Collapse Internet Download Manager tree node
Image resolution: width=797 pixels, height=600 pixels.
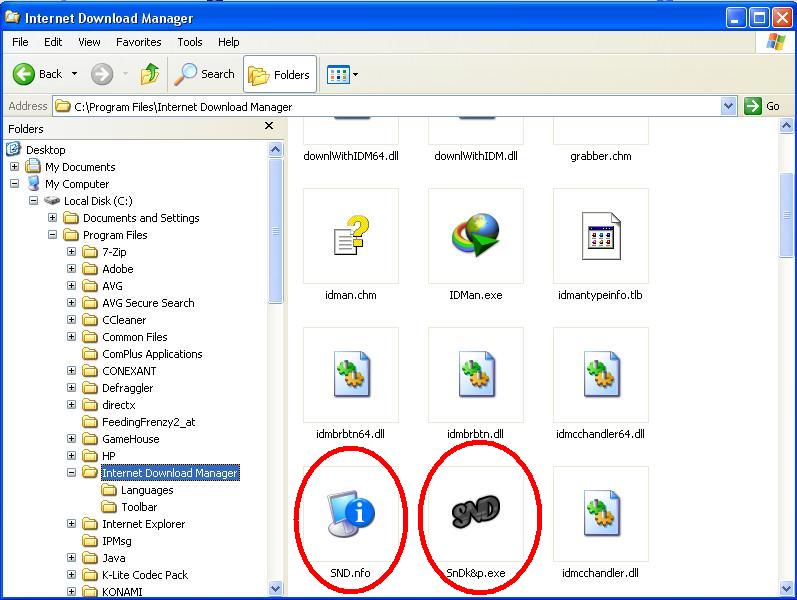click(x=72, y=472)
